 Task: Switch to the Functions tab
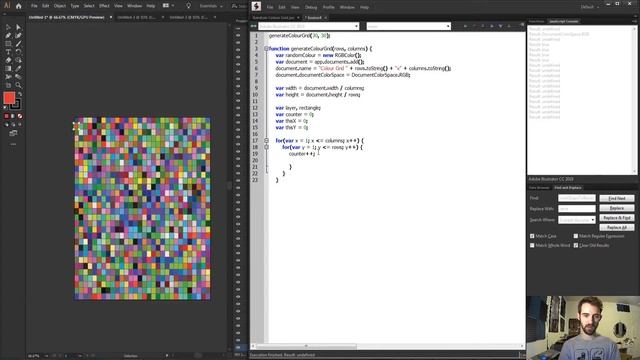pos(537,21)
